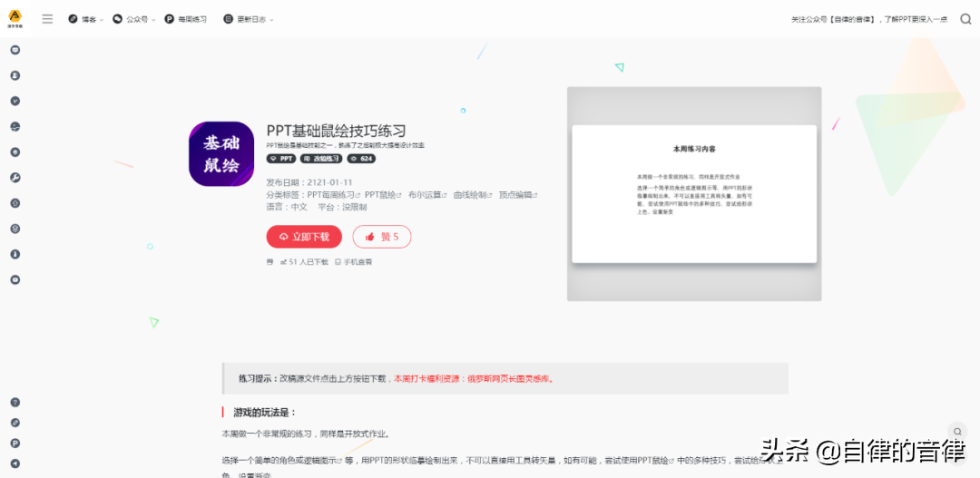
Task: Click the 基础鼠绘 purple app thumbnail
Action: (221, 154)
